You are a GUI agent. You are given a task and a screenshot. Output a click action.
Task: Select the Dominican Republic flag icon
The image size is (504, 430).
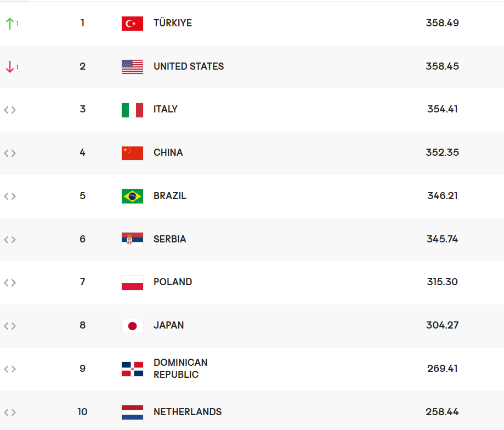tap(132, 369)
